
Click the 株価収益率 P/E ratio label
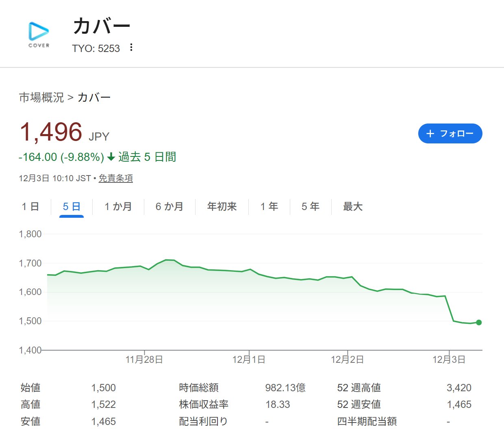[x=204, y=405]
